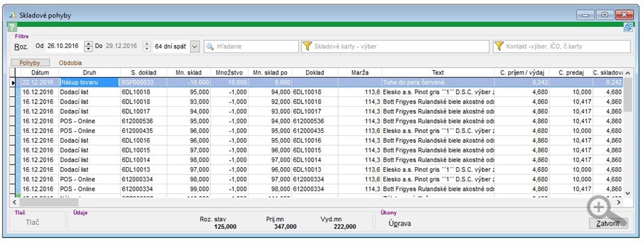
Task: Click the Skladové pohyby window title icon
Action: pos(13,15)
